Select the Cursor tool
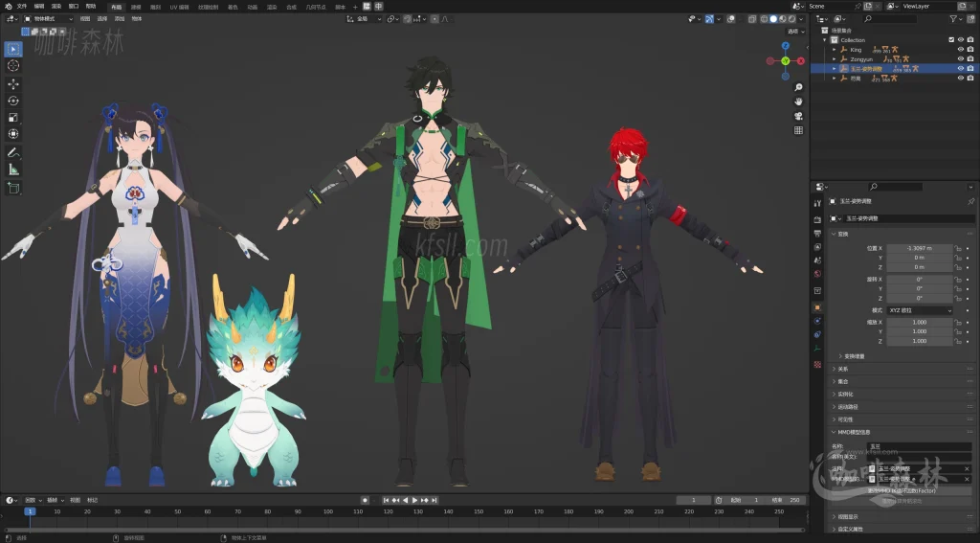 coord(13,66)
